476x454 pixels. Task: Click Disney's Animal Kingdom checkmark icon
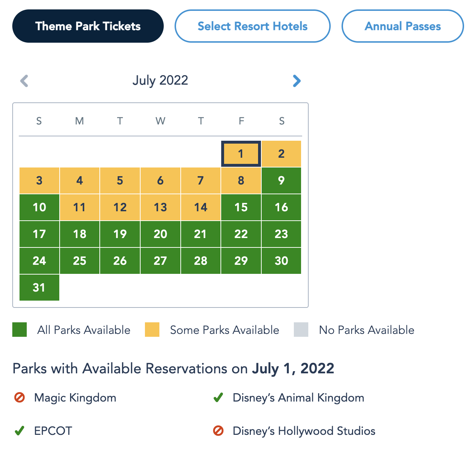pos(218,398)
